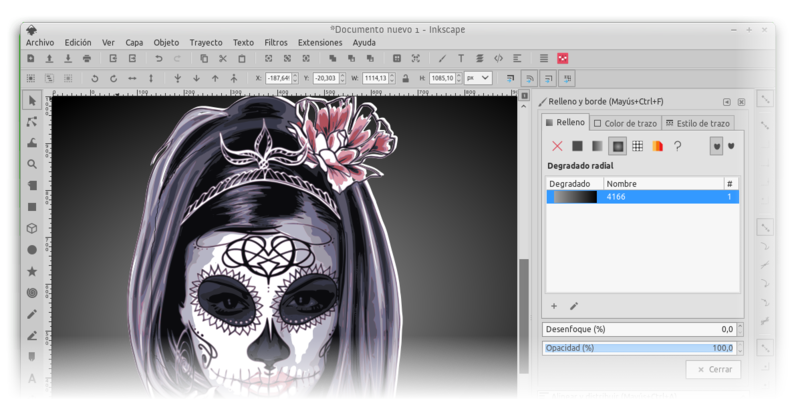Screen dimensions: 800x400
Task: Collapse the Relleno y borde panel
Action: (x=727, y=102)
